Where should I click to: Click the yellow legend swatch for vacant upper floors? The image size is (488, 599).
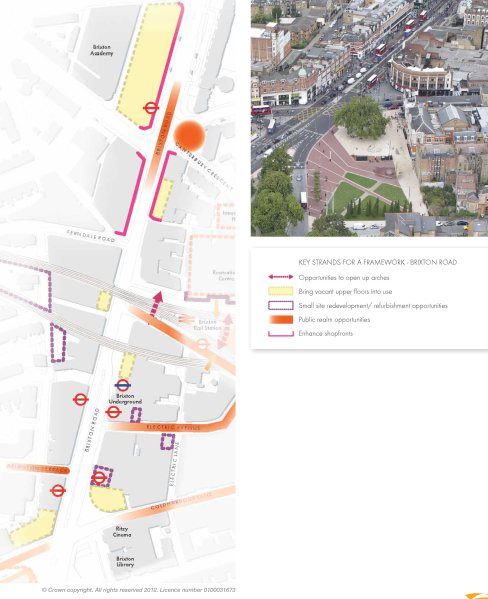280,291
